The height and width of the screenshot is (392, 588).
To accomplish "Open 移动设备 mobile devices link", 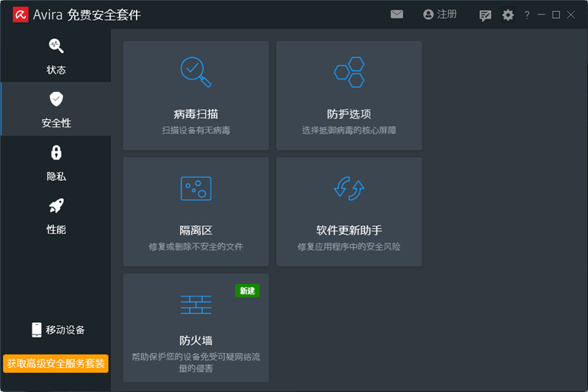I will coord(57,329).
